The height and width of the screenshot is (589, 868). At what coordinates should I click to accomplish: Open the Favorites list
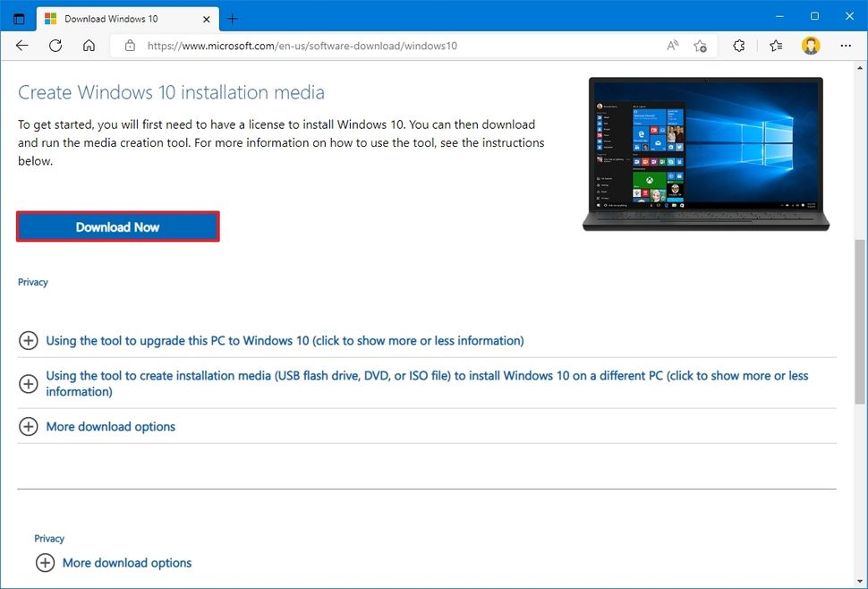[x=775, y=46]
